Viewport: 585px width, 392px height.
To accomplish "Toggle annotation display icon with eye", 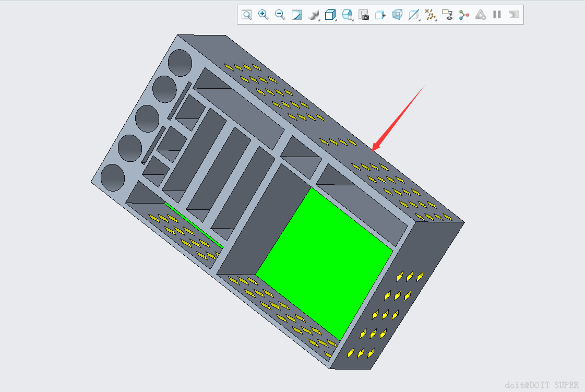I will (447, 15).
